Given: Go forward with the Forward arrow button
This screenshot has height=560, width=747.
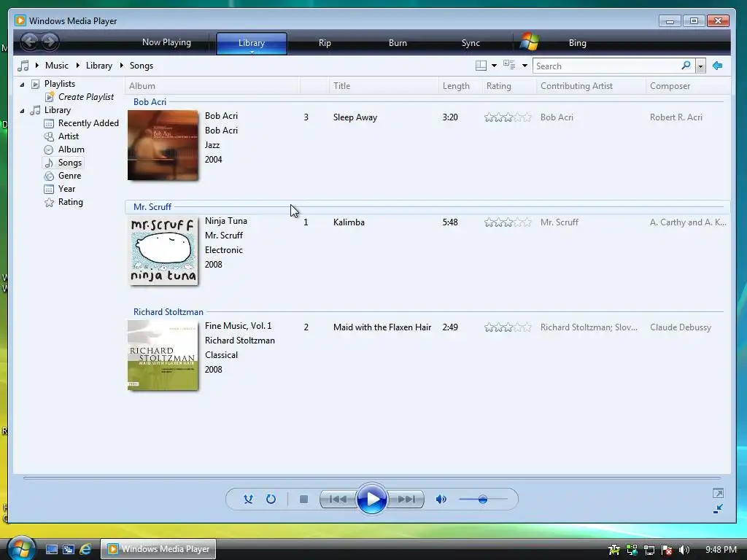Looking at the screenshot, I should click(x=50, y=42).
